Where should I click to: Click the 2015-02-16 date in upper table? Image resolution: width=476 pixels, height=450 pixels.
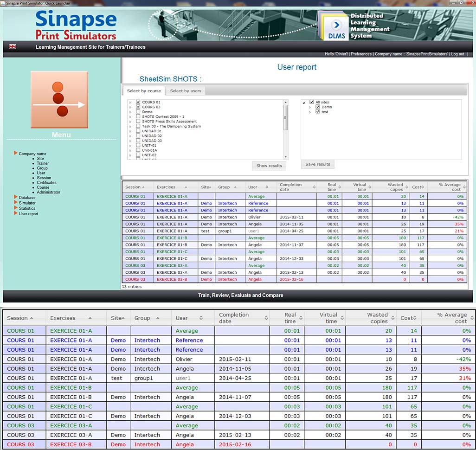291,279
